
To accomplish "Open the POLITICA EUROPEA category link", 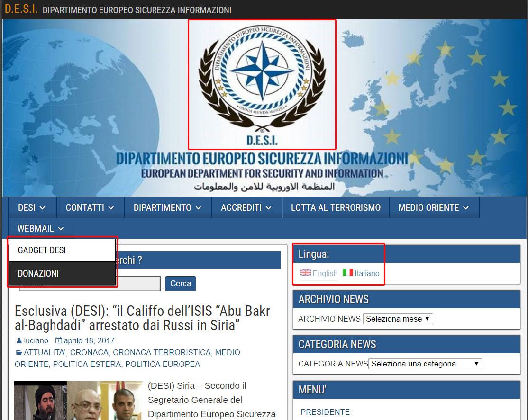I will (x=163, y=364).
